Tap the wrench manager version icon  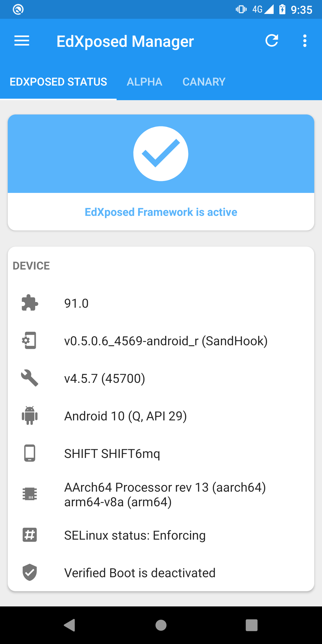coord(30,378)
